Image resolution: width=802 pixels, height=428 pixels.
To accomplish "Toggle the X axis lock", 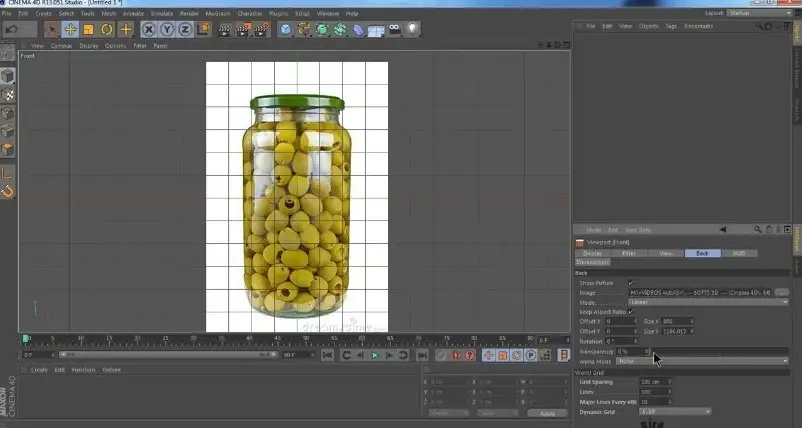I will (148, 29).
